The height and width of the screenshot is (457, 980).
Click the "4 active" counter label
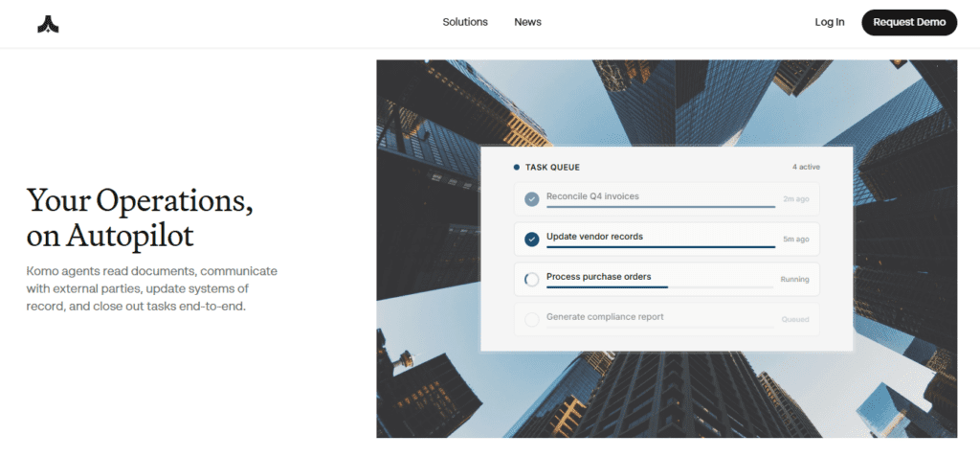(806, 167)
